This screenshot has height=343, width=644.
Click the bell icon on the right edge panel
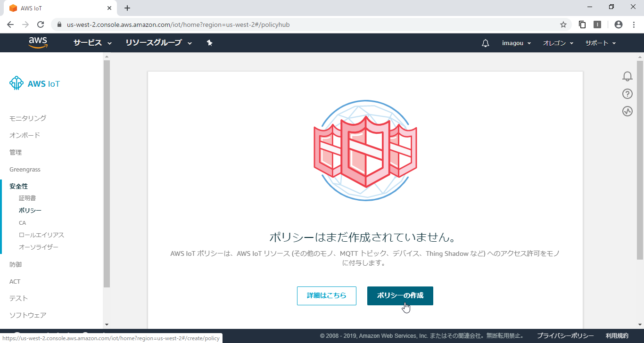pyautogui.click(x=627, y=76)
